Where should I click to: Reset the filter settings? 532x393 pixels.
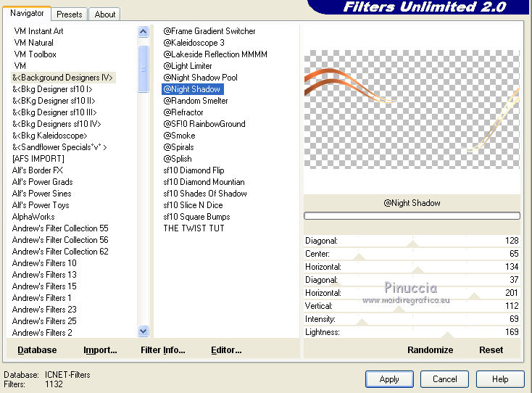(491, 350)
